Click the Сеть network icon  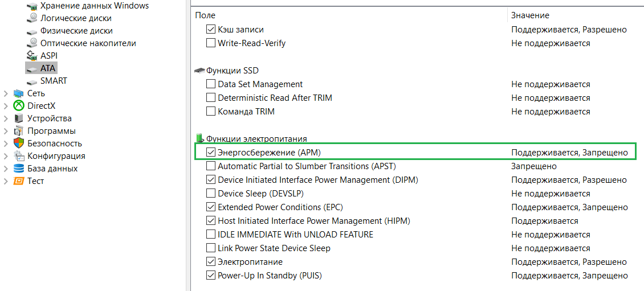[x=19, y=93]
